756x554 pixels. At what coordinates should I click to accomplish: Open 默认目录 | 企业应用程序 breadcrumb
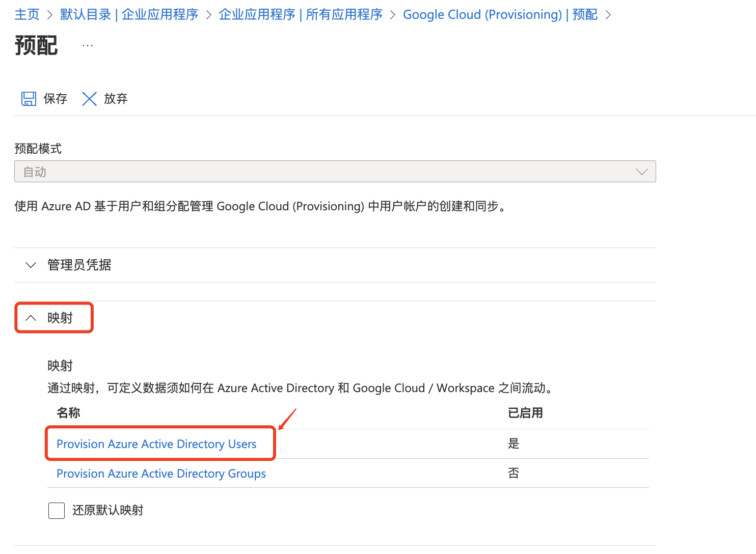point(129,14)
